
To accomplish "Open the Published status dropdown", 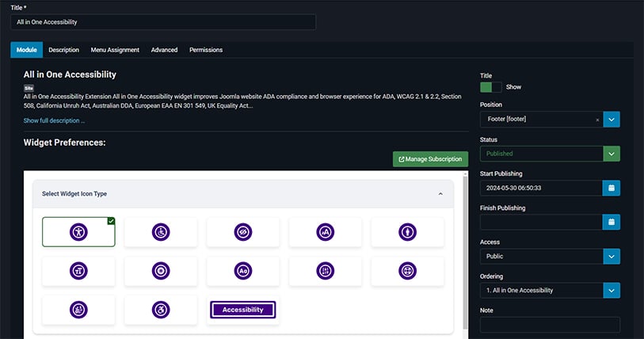I will 612,154.
